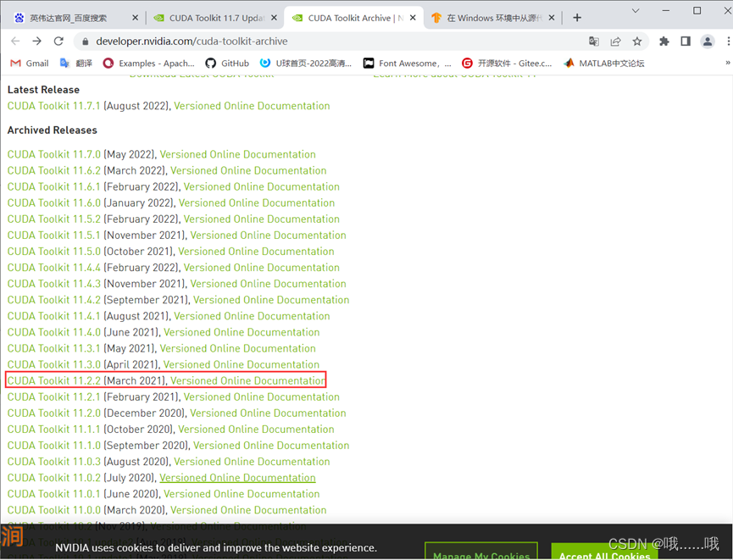The width and height of the screenshot is (733, 560).
Task: Open CUDA Toolkit 11.7.0 link
Action: tap(53, 154)
